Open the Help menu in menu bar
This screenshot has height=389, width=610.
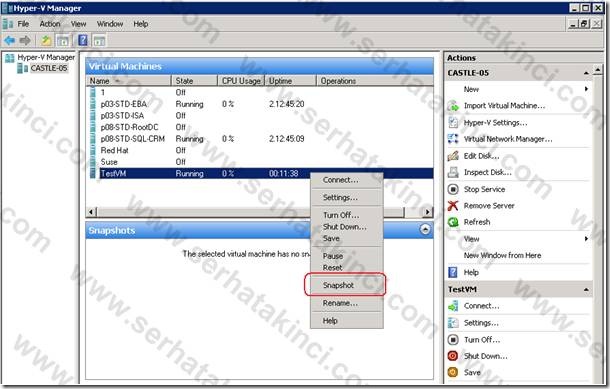click(140, 24)
